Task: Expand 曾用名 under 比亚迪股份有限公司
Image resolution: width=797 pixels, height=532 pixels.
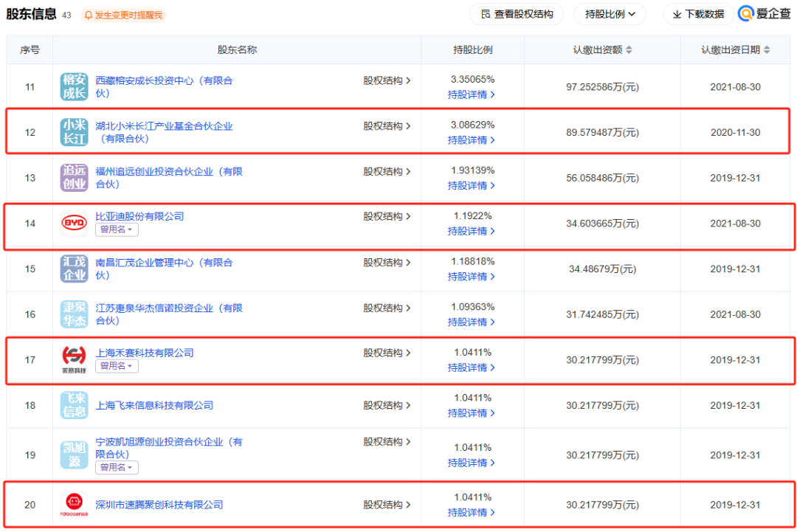Action: [117, 229]
